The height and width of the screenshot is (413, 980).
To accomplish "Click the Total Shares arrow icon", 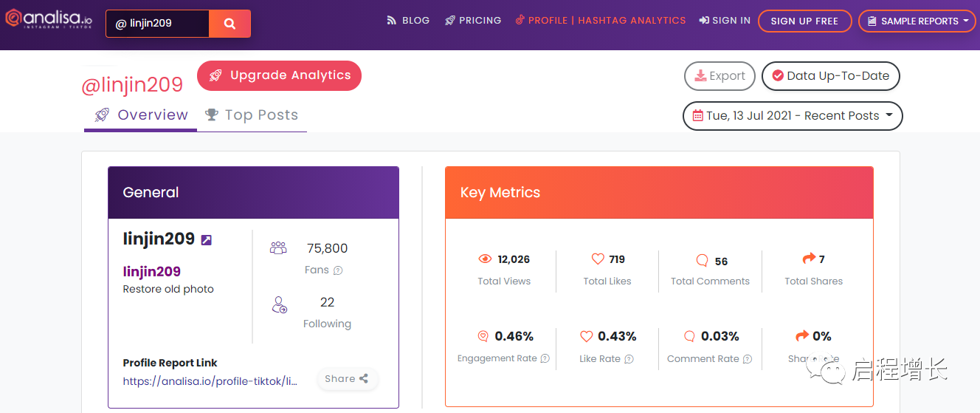I will click(x=809, y=259).
